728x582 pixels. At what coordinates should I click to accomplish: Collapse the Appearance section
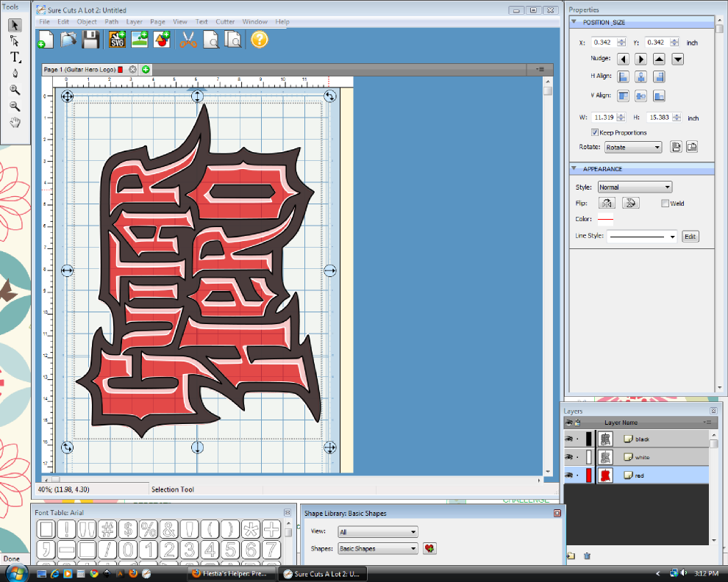pos(574,168)
